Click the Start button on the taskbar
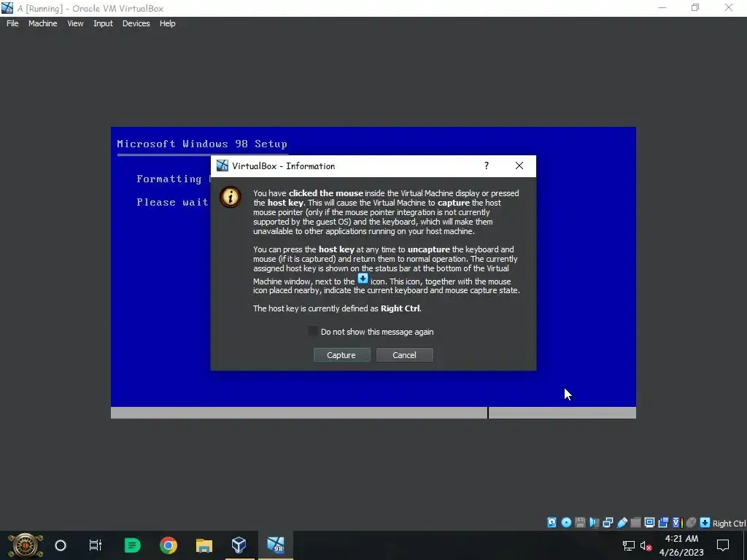The width and height of the screenshot is (747, 560). pos(26,545)
